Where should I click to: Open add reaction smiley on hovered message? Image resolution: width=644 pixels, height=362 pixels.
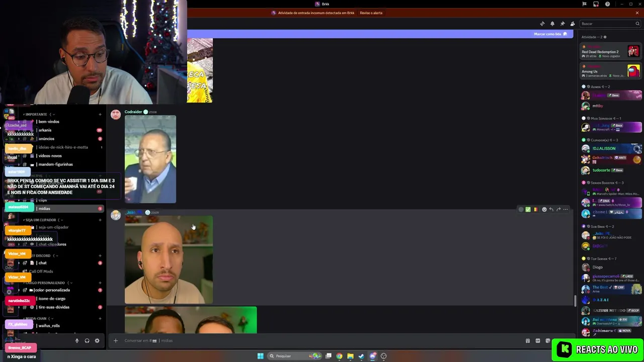tap(544, 210)
